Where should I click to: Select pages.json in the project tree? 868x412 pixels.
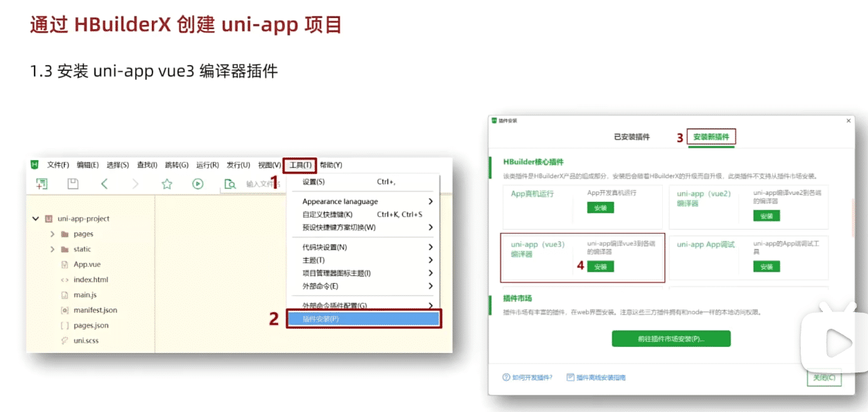pyautogui.click(x=91, y=325)
